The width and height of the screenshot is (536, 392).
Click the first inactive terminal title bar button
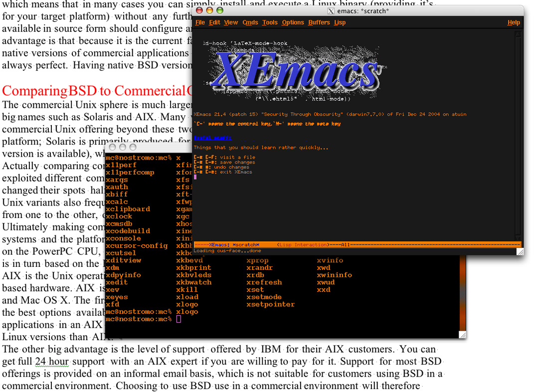[112, 147]
